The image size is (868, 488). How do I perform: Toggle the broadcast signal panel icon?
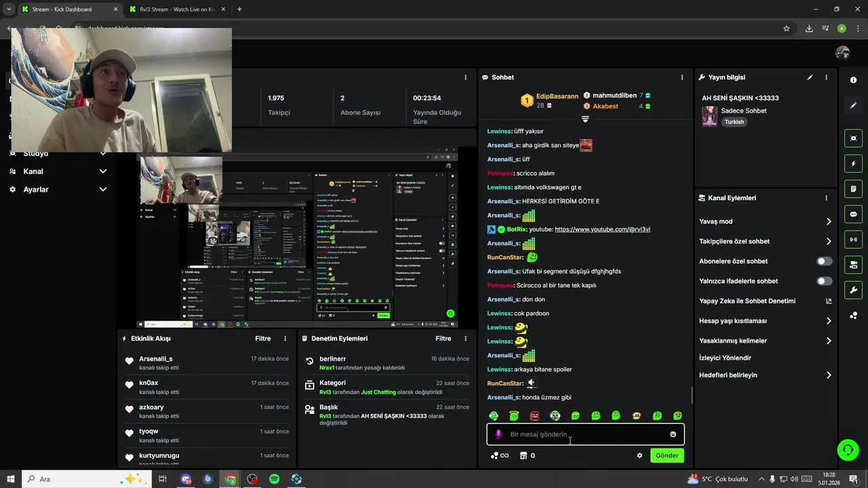point(853,239)
